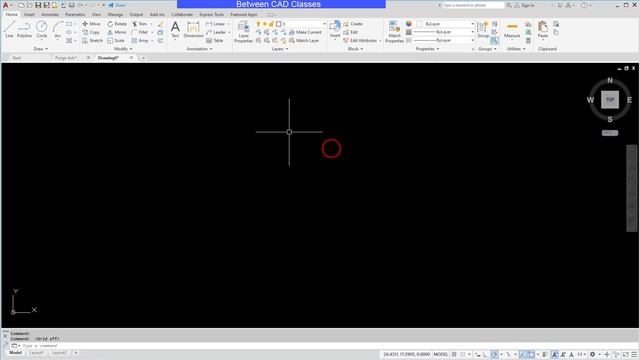Add a new drawing tab with plus

(x=143, y=58)
